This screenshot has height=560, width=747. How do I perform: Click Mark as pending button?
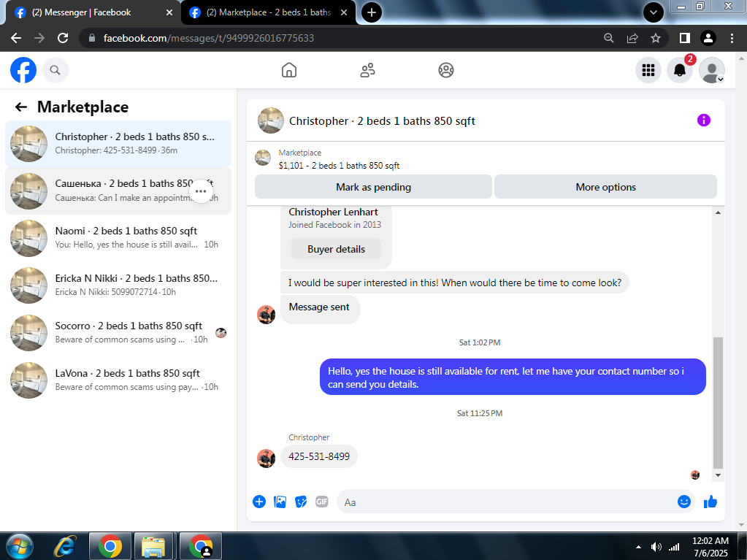tap(373, 187)
